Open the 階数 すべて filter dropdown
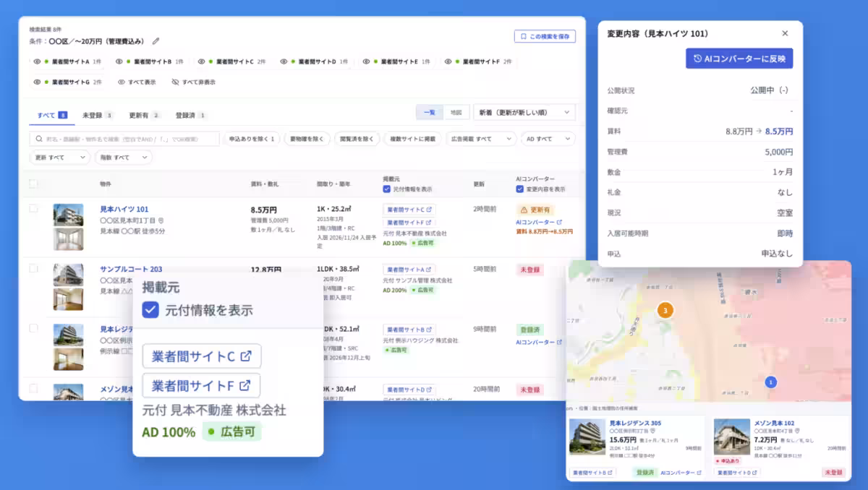 123,157
